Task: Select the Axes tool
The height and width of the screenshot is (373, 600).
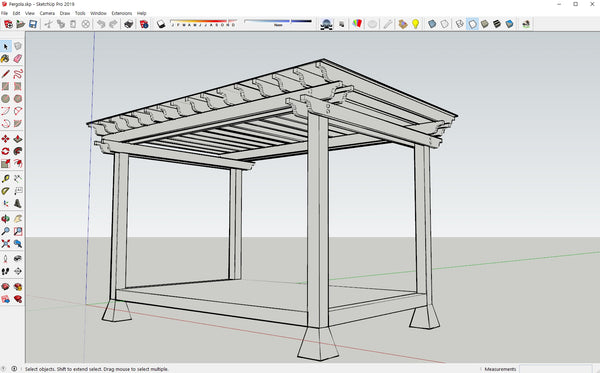Action: (5, 204)
